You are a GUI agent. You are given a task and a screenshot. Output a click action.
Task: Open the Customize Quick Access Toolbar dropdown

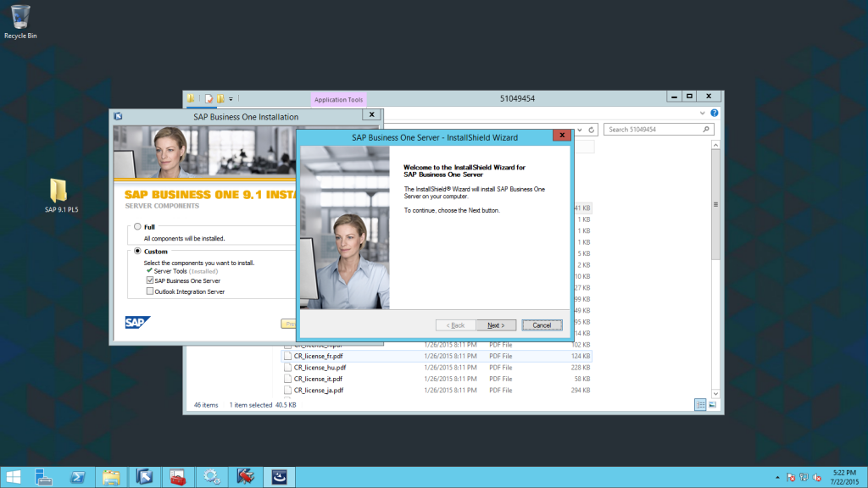click(231, 99)
